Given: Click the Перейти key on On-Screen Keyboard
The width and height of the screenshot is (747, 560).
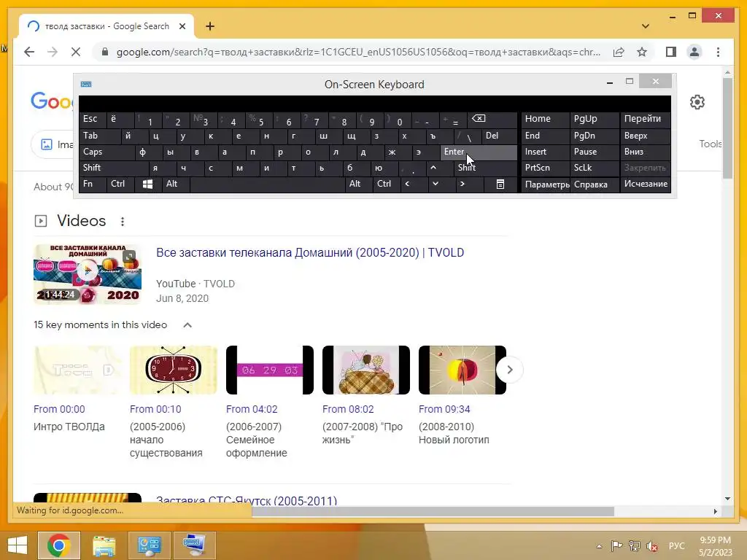Looking at the screenshot, I should pyautogui.click(x=646, y=120).
